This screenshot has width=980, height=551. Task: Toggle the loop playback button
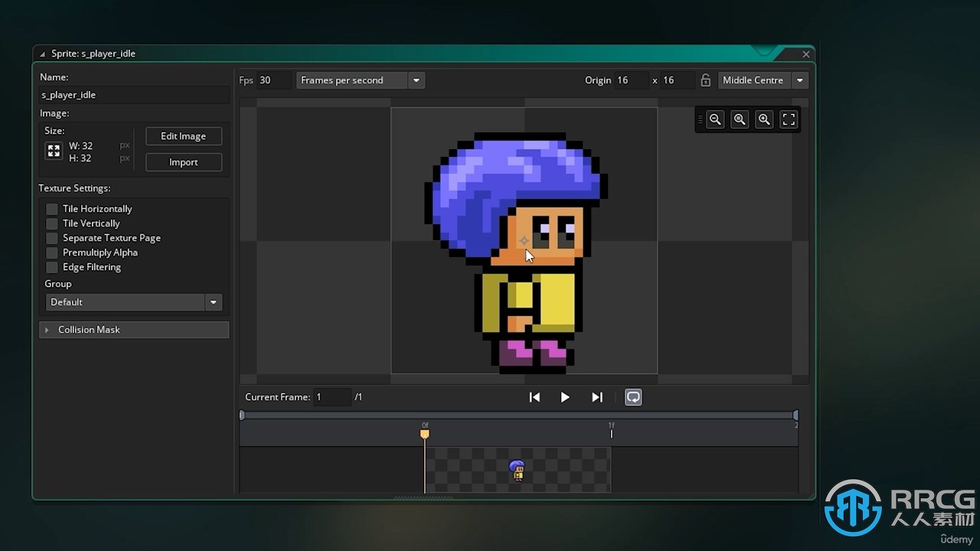click(633, 397)
